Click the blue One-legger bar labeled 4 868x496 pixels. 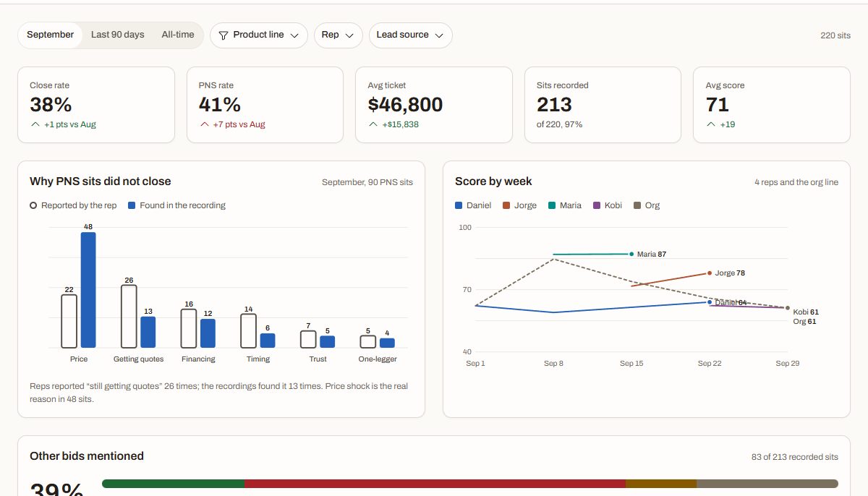click(x=387, y=343)
